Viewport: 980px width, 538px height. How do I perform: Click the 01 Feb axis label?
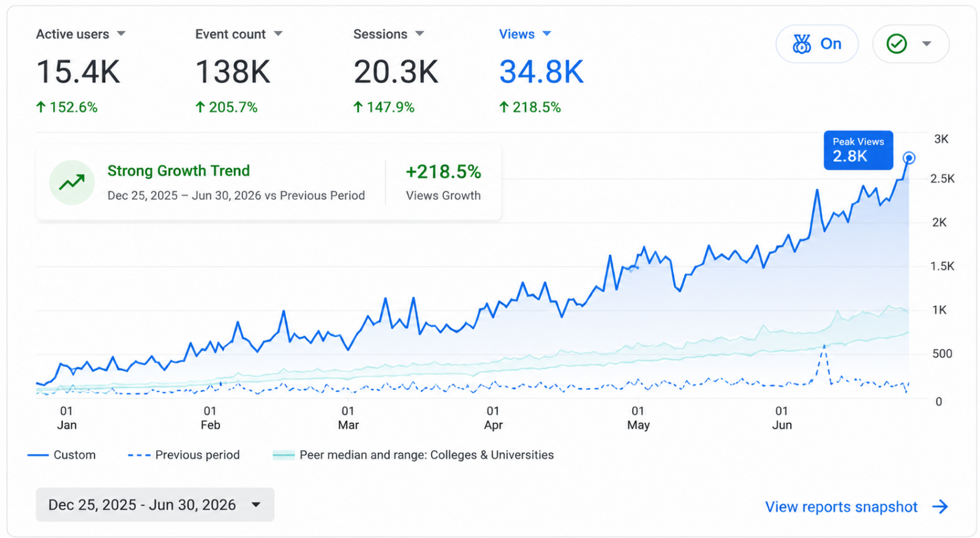pyautogui.click(x=210, y=418)
